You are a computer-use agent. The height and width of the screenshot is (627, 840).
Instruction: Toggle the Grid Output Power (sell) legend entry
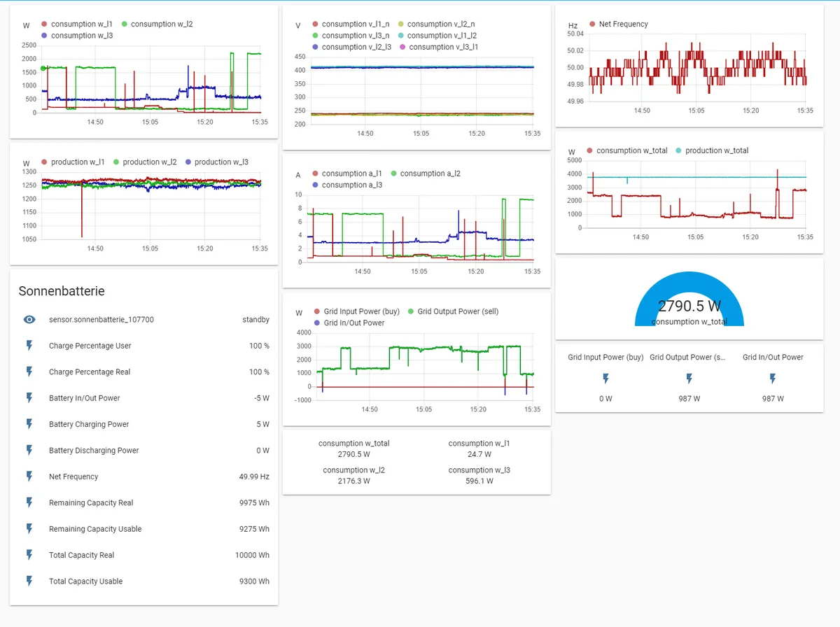[452, 311]
